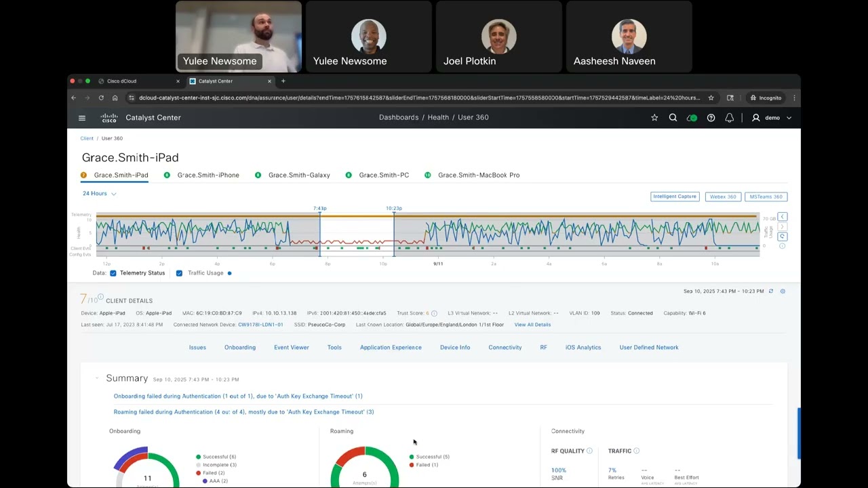Click the Intelligent Capture button

coord(675,197)
